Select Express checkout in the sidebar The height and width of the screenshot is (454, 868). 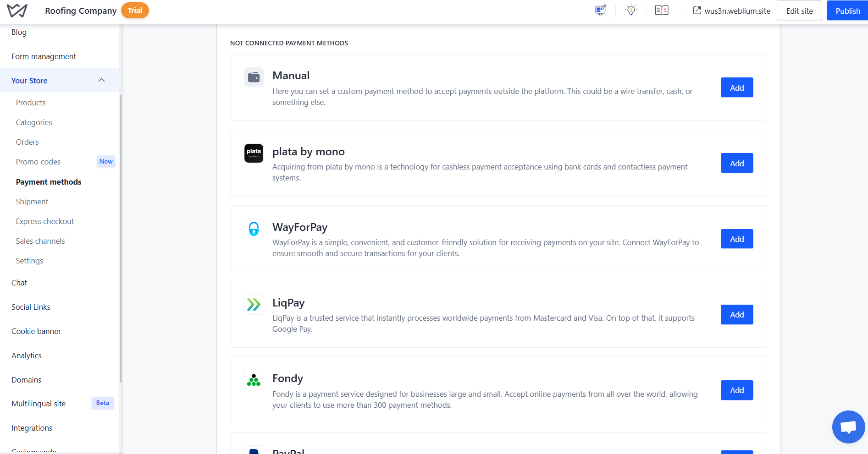pyautogui.click(x=45, y=221)
